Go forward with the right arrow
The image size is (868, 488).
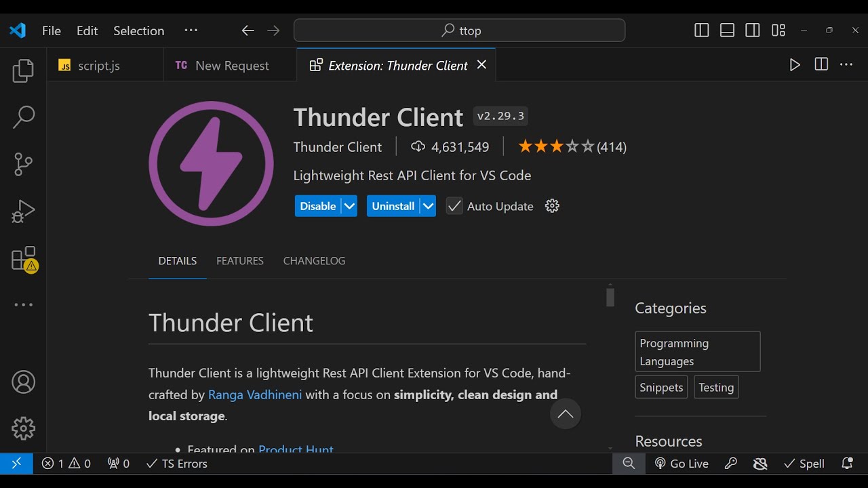click(x=273, y=30)
